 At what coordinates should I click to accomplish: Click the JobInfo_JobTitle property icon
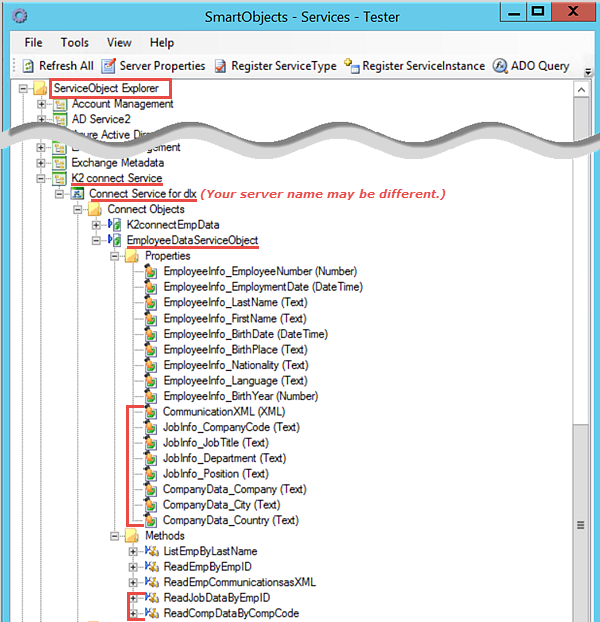(x=151, y=442)
